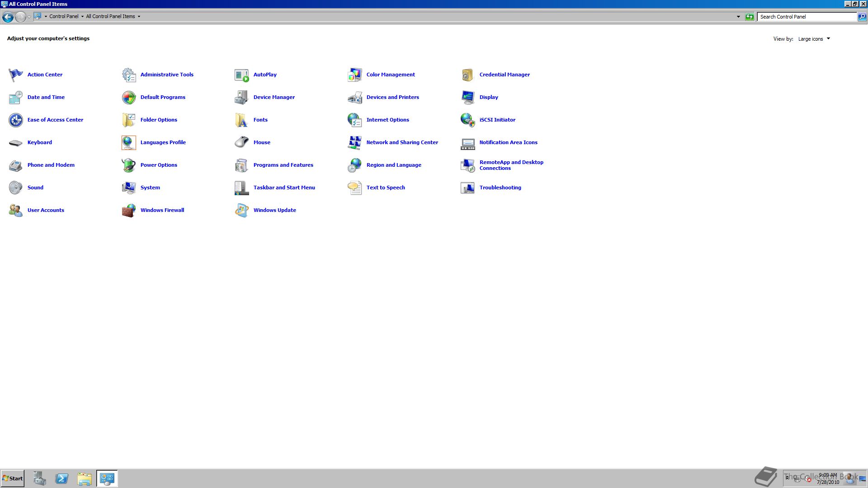Expand the Control Panel breadcrumb arrow
Image resolution: width=868 pixels, height=488 pixels.
(x=82, y=17)
